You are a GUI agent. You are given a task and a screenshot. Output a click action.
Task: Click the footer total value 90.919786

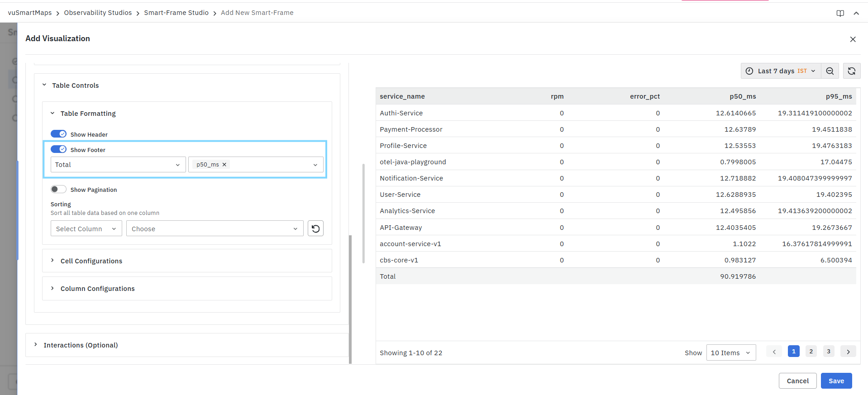click(x=738, y=276)
